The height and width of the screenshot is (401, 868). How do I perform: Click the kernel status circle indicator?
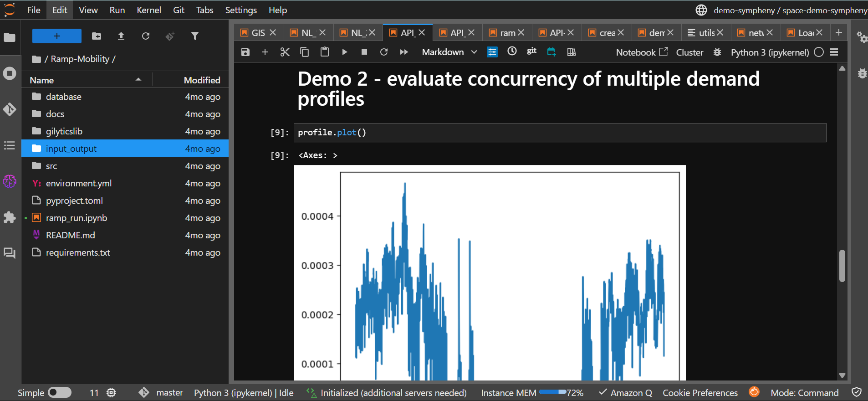818,52
